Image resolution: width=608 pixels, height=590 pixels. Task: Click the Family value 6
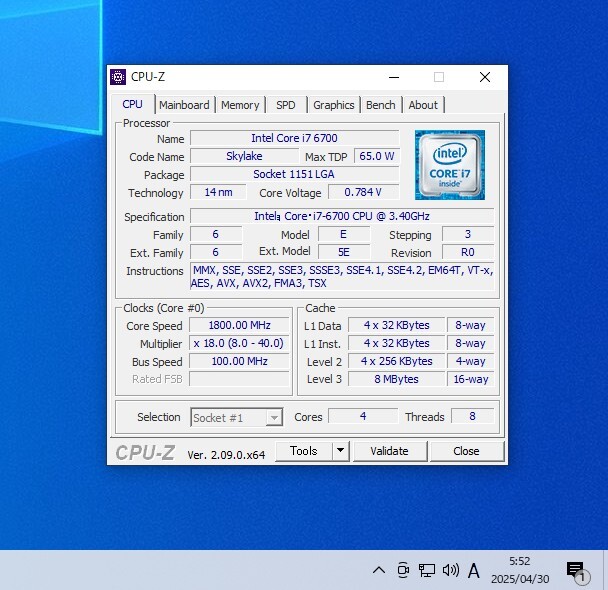click(x=216, y=234)
